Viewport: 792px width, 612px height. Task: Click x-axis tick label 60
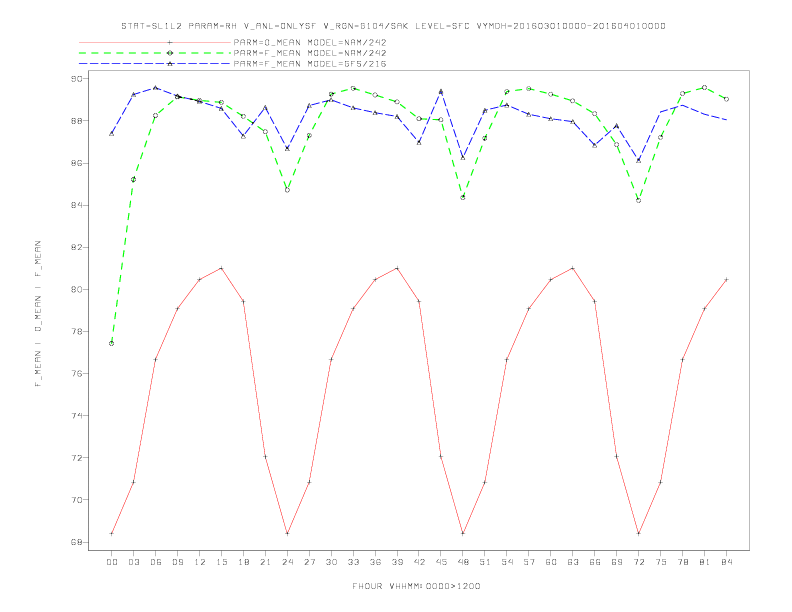[x=551, y=562]
